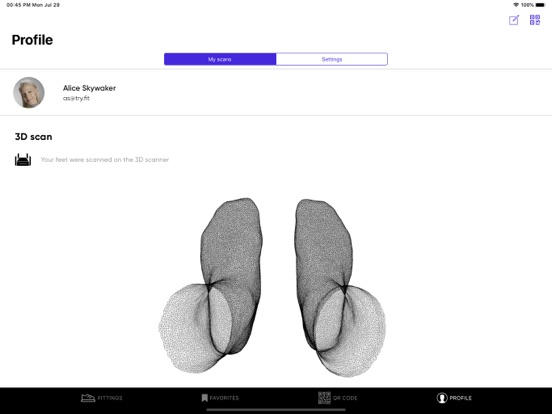Tap the battery indicator in status bar
Image resolution: width=552 pixels, height=414 pixels.
[541, 5]
